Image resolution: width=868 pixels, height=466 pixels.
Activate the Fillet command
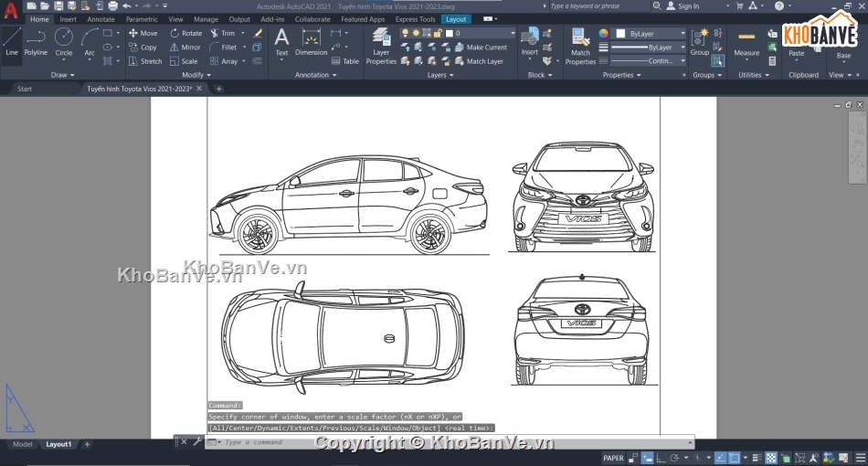(224, 48)
